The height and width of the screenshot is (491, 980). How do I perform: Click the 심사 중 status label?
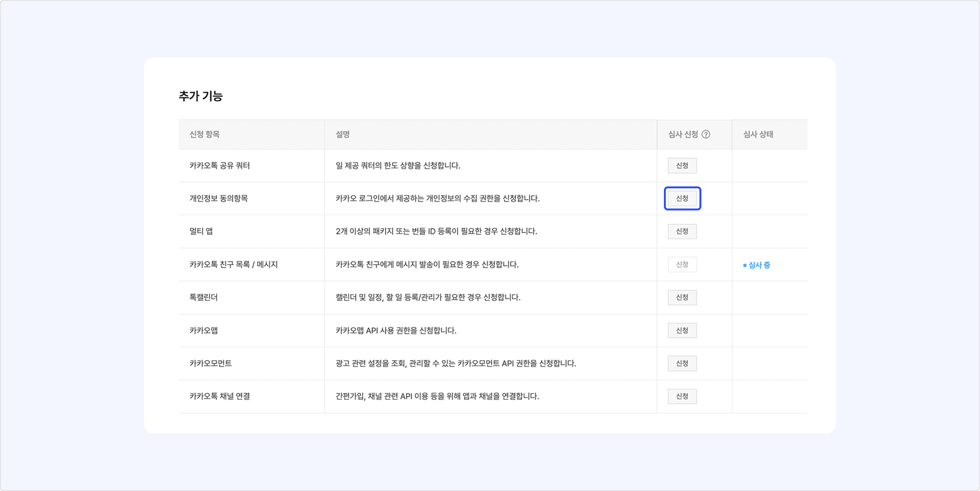[x=757, y=265]
